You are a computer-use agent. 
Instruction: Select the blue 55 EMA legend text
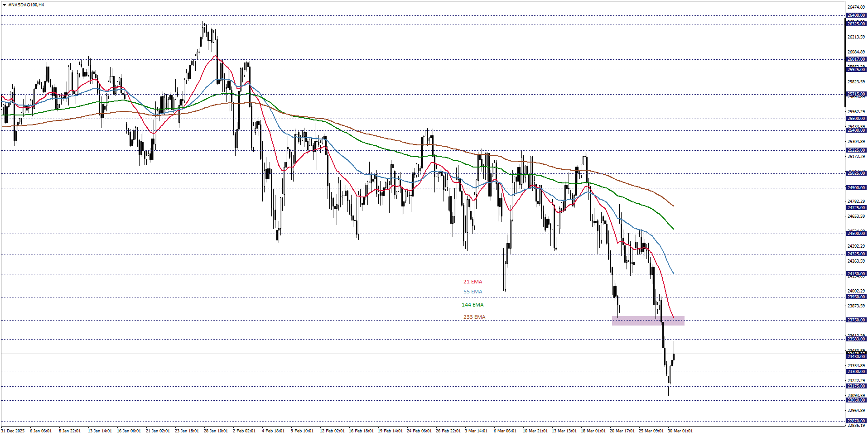pyautogui.click(x=473, y=292)
